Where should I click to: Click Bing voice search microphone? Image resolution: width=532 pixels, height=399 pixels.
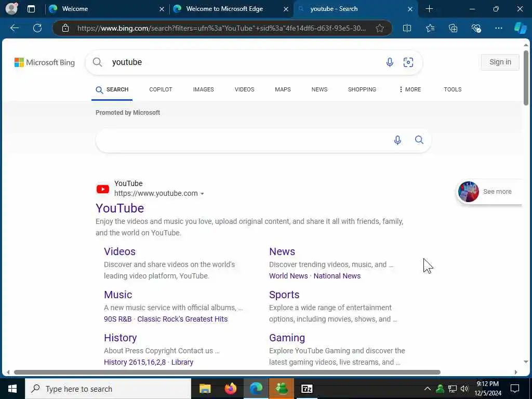point(390,62)
